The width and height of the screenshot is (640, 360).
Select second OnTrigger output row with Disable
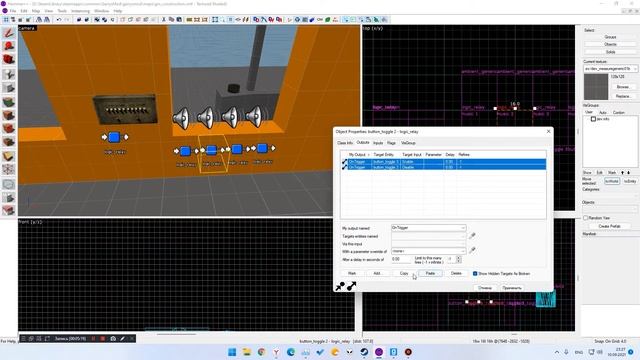444,167
